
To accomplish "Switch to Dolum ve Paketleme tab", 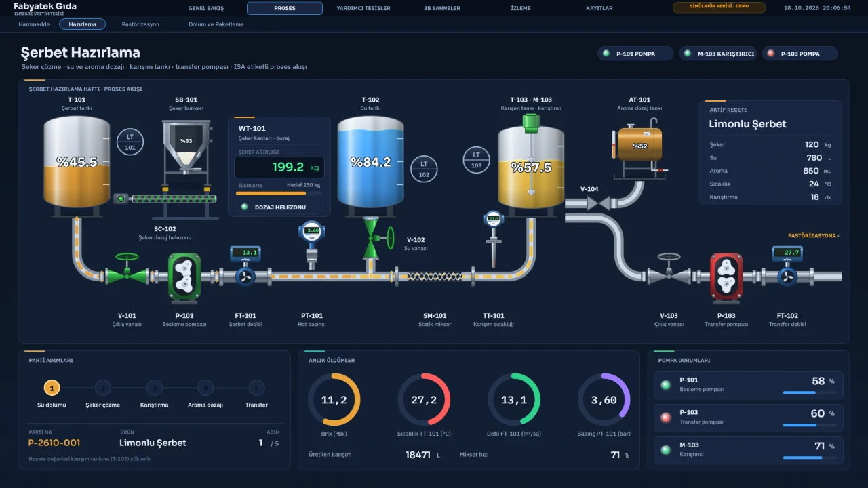I will click(216, 24).
